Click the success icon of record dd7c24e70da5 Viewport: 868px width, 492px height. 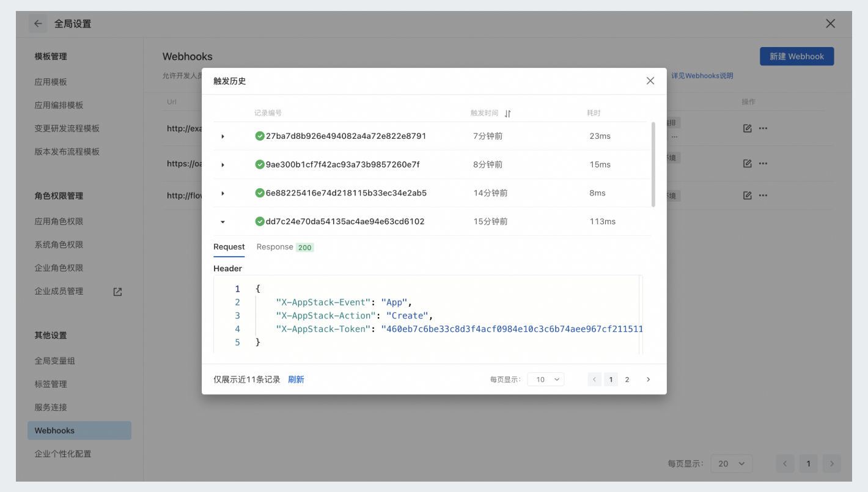pyautogui.click(x=260, y=221)
